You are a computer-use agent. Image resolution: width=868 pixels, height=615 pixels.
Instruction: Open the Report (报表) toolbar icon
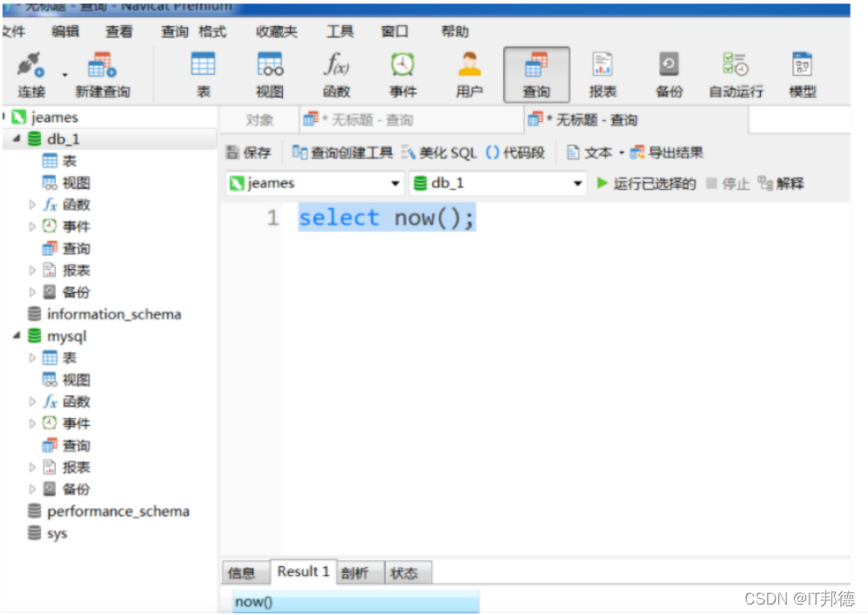coord(602,75)
